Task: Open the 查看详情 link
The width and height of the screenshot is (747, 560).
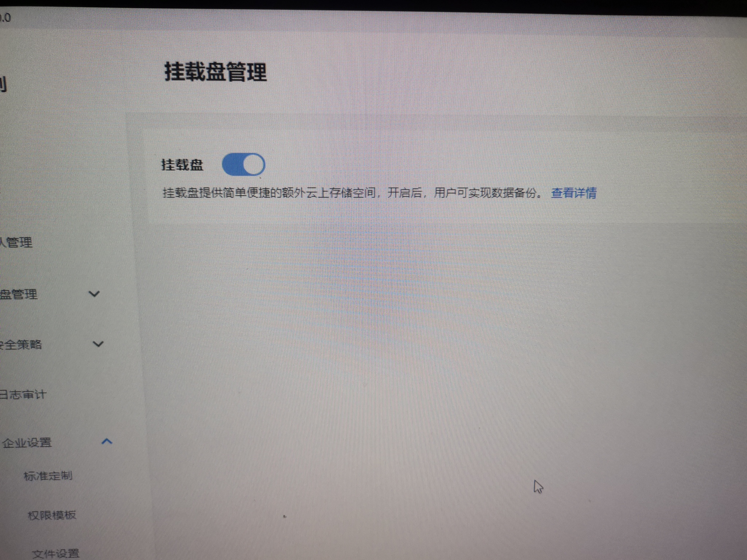Action: pos(573,193)
